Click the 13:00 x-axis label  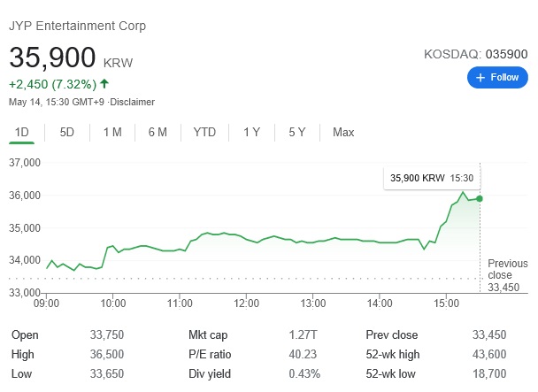313,304
